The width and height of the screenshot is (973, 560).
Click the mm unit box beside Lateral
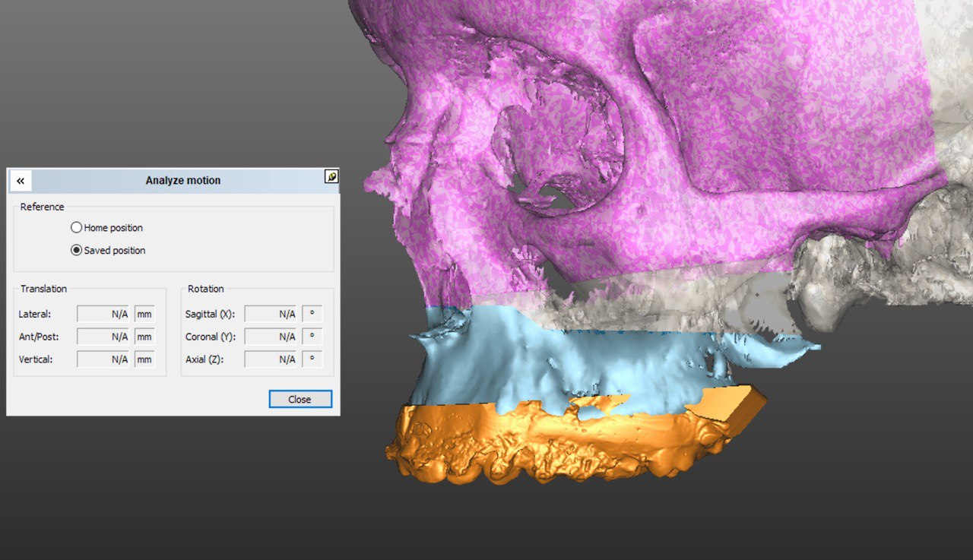(144, 314)
